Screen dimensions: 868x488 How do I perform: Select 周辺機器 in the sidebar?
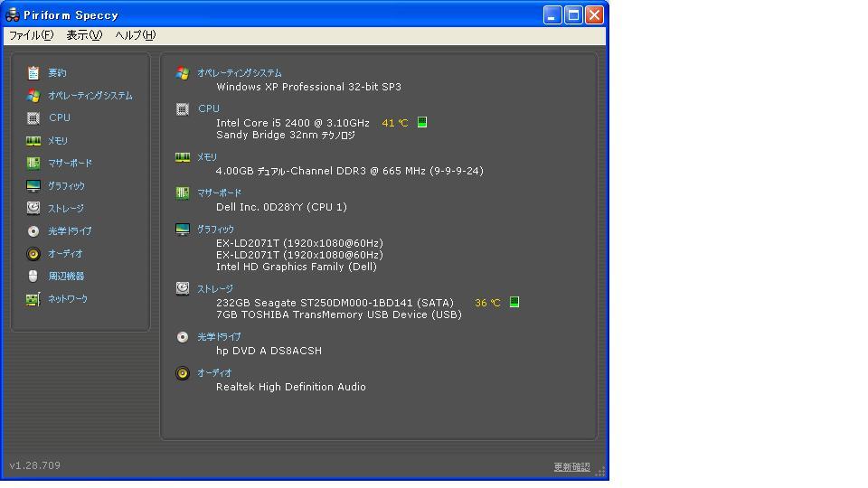[x=66, y=277]
